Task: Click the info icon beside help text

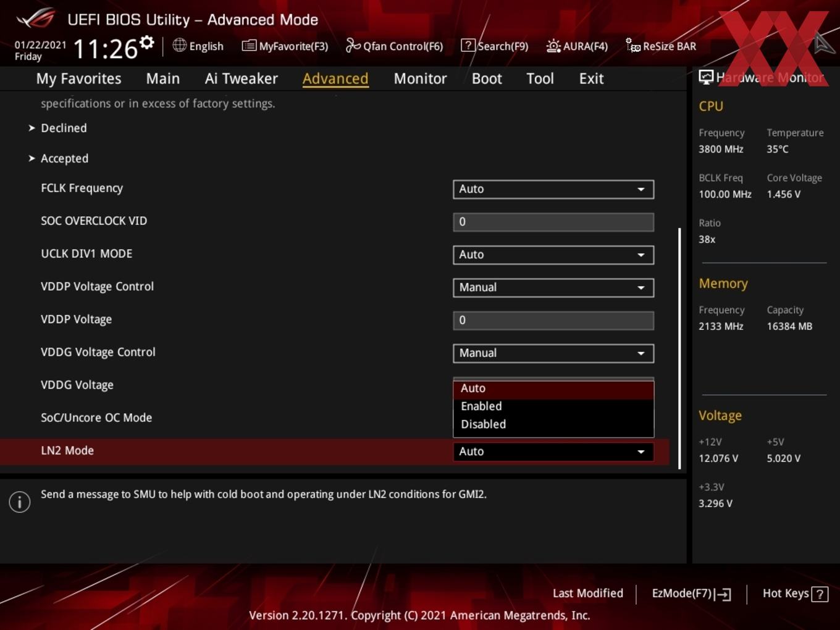Action: 20,502
